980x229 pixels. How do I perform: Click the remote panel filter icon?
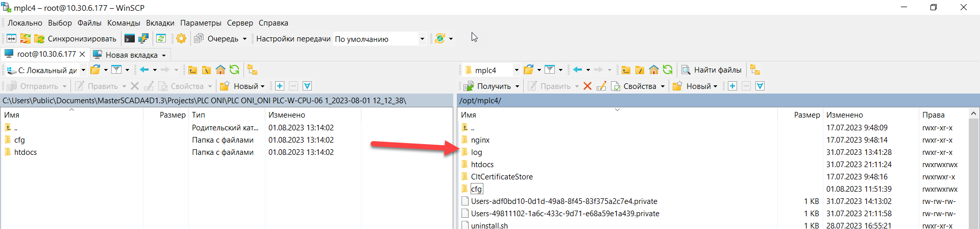pyautogui.click(x=550, y=70)
